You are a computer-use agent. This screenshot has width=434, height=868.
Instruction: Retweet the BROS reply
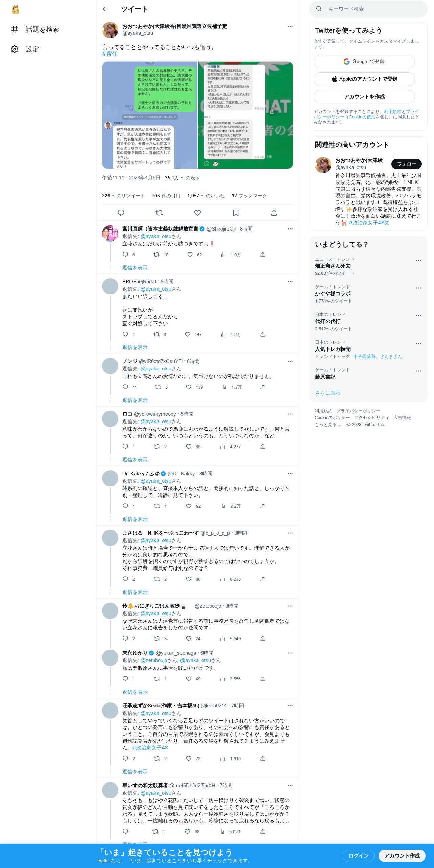156,334
